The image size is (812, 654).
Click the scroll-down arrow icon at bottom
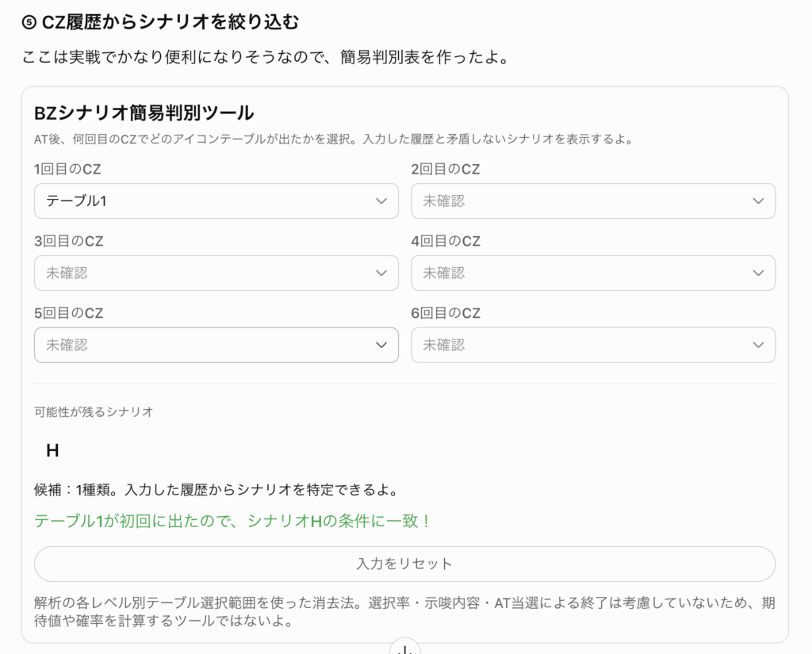click(405, 648)
